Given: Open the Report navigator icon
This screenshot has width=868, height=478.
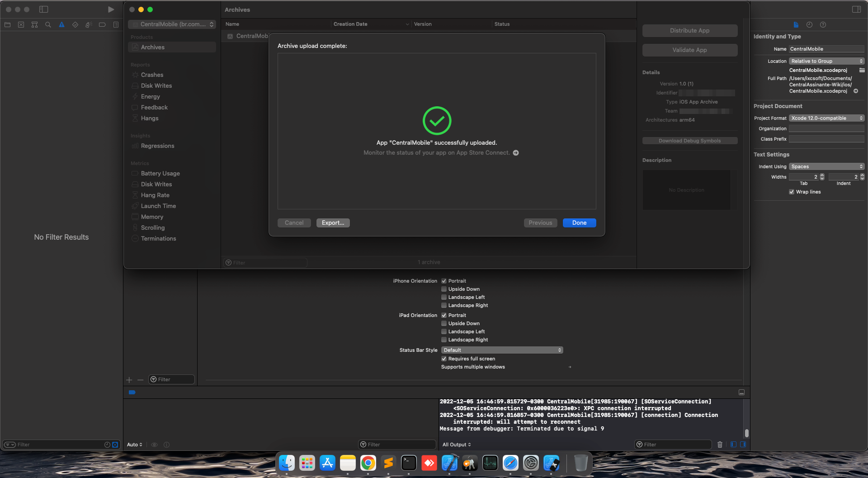Looking at the screenshot, I should click(x=116, y=25).
